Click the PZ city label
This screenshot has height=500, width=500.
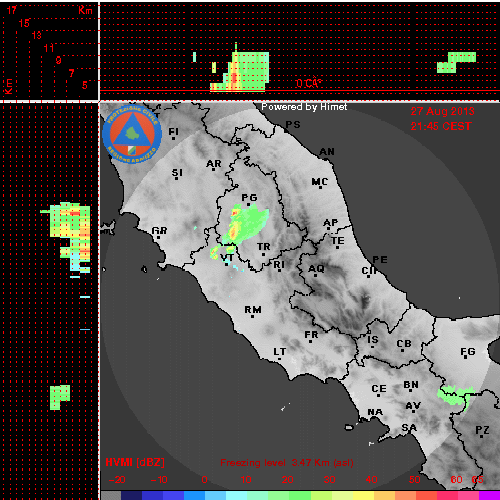(482, 430)
